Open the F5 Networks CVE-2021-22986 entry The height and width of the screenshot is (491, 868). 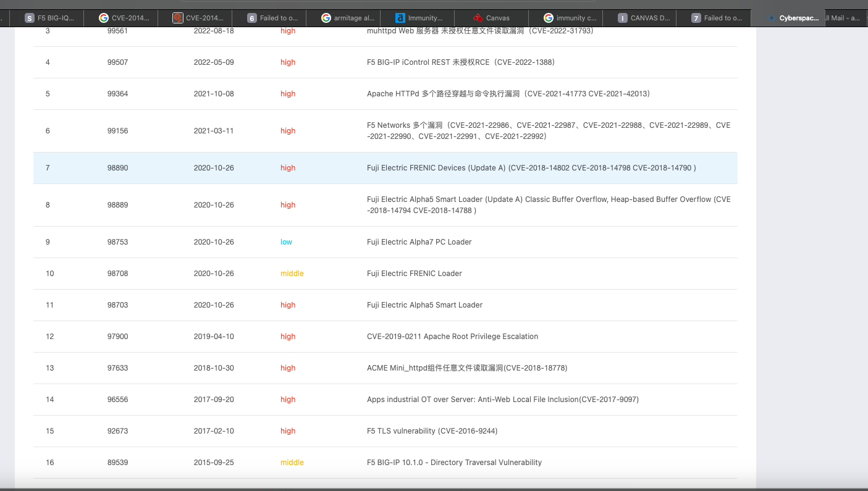click(x=549, y=131)
